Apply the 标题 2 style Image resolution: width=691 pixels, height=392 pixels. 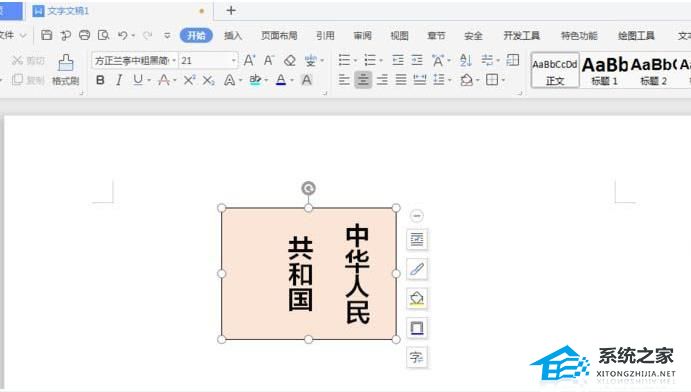tap(653, 70)
